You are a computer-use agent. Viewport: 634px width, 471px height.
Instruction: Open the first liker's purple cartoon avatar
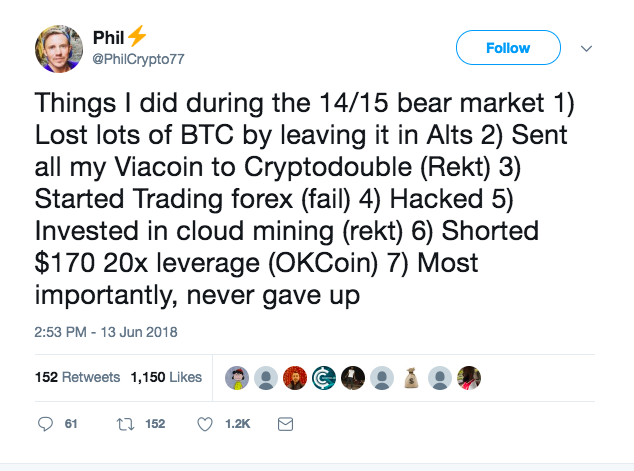click(237, 377)
